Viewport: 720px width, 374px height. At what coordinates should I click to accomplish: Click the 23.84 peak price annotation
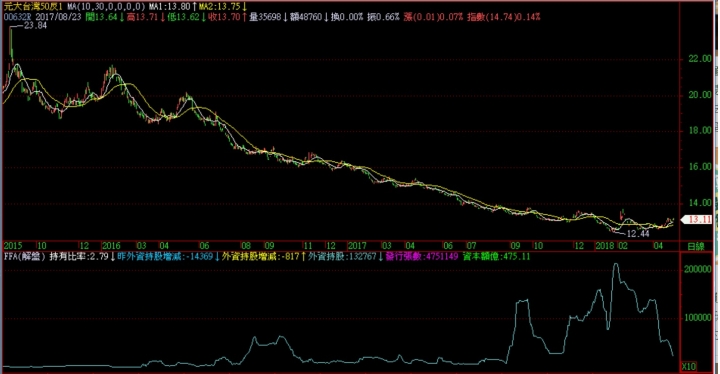35,26
